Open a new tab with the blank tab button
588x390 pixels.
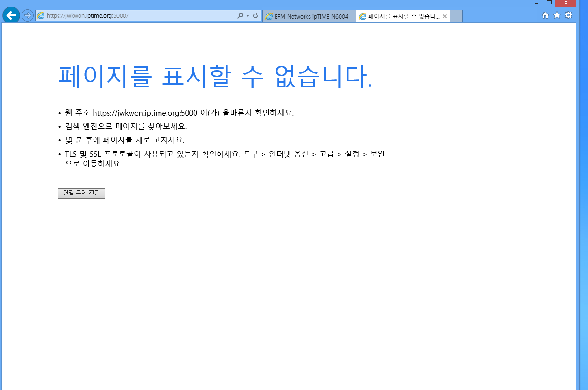[456, 16]
